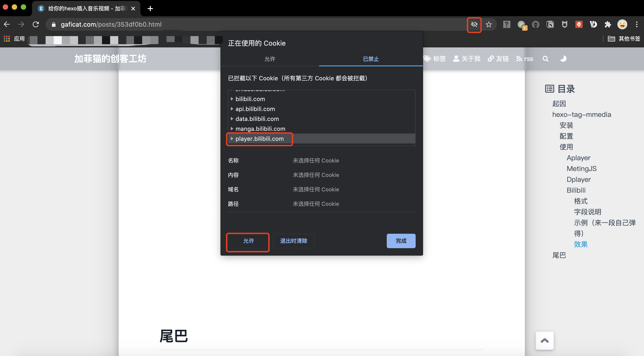Click the browser forward arrow
The image size is (644, 356).
click(x=21, y=24)
